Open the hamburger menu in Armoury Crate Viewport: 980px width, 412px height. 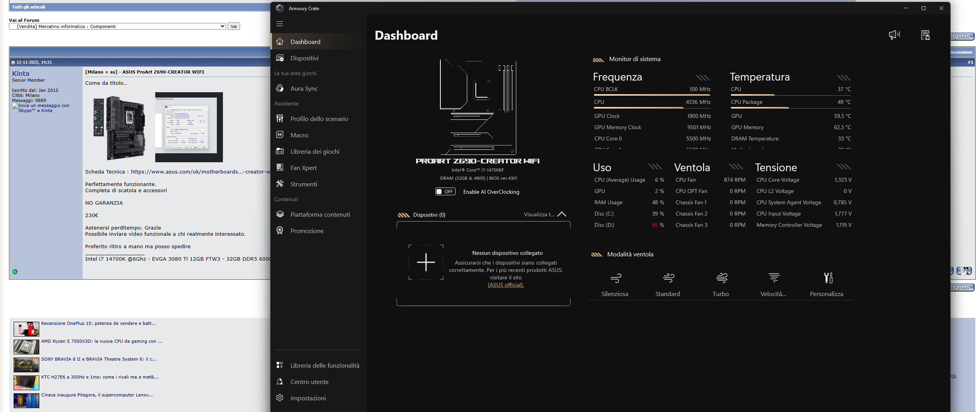click(279, 24)
